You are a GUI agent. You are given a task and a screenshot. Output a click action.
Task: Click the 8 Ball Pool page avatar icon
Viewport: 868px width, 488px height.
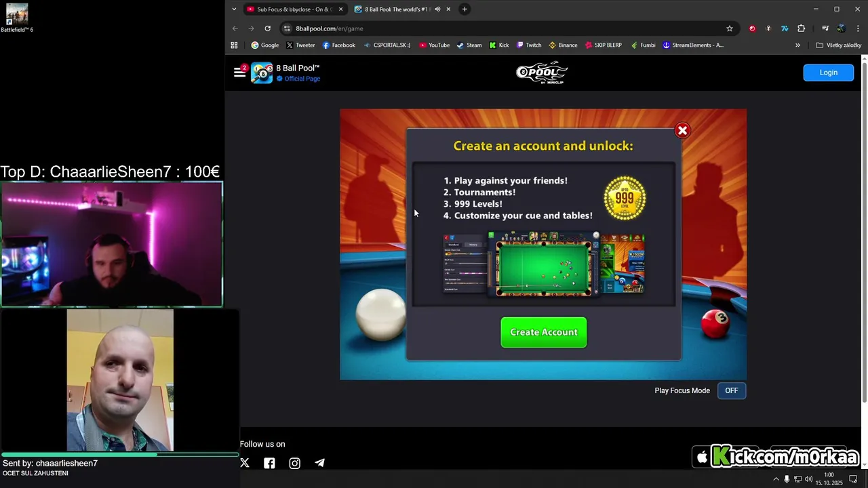point(262,73)
